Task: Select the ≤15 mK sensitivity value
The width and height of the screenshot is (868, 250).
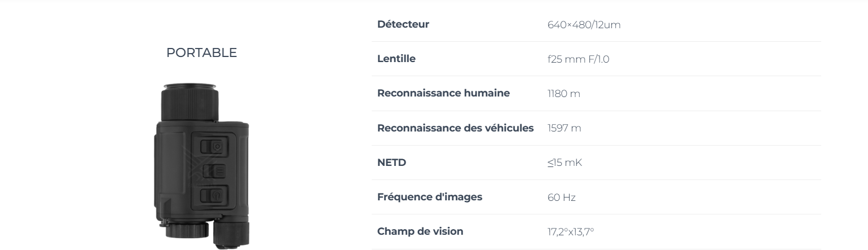Action: coord(564,163)
